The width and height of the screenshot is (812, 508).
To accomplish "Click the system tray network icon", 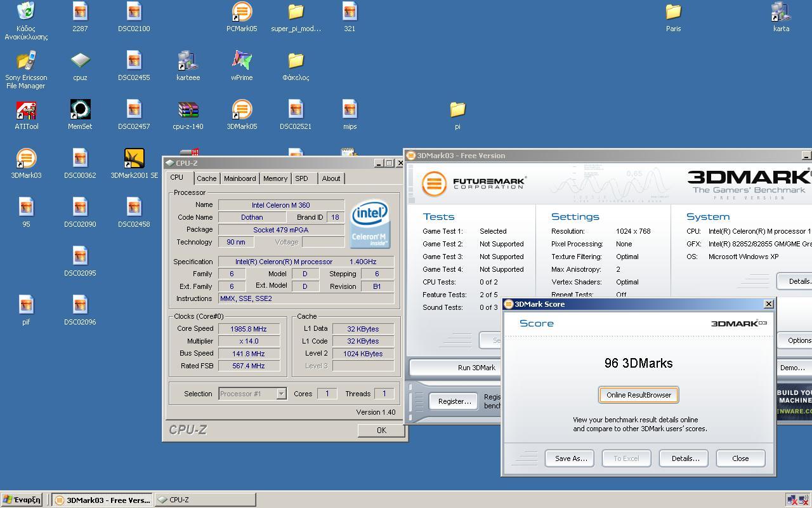I will point(793,500).
